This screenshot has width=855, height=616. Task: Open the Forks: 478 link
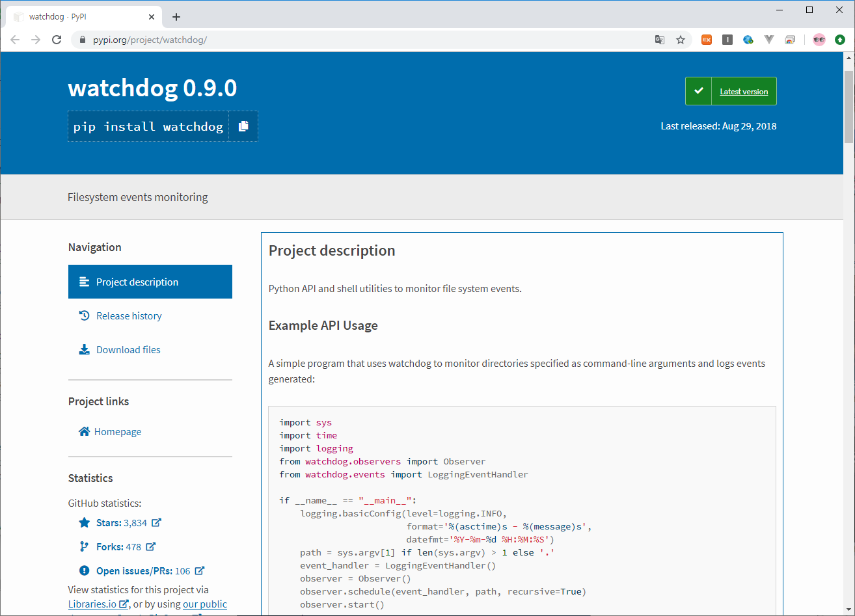coord(118,546)
